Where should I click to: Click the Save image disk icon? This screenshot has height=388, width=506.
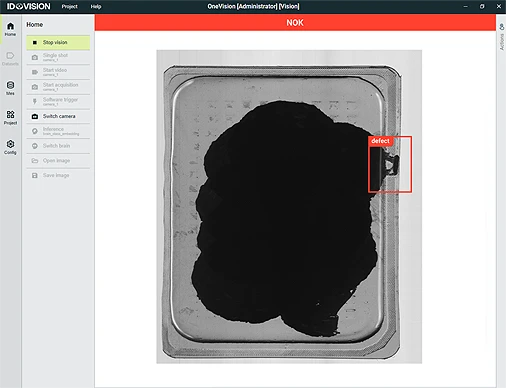tap(35, 175)
